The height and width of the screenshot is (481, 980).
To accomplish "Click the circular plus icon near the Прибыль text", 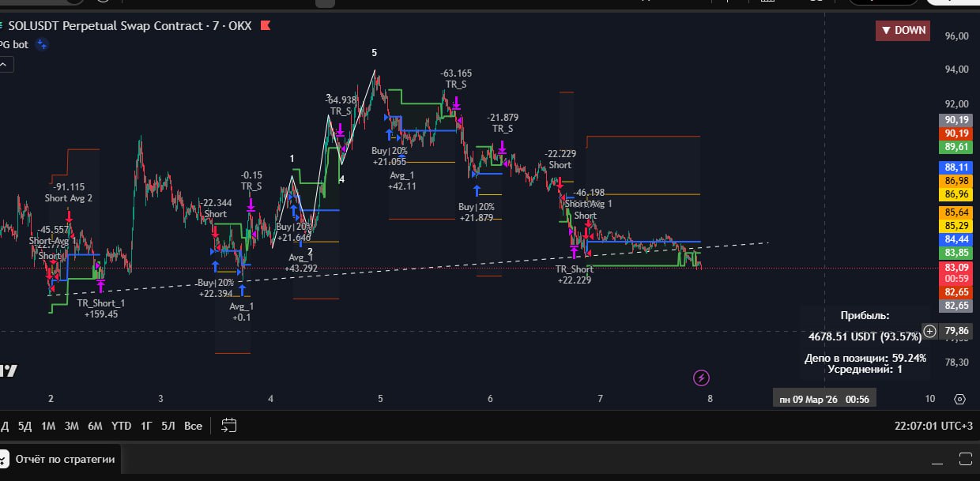I will pos(929,332).
